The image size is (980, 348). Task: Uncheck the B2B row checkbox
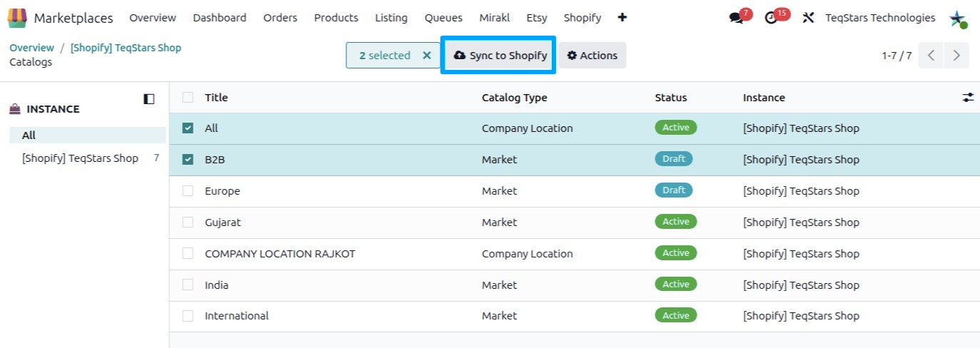[x=188, y=160]
